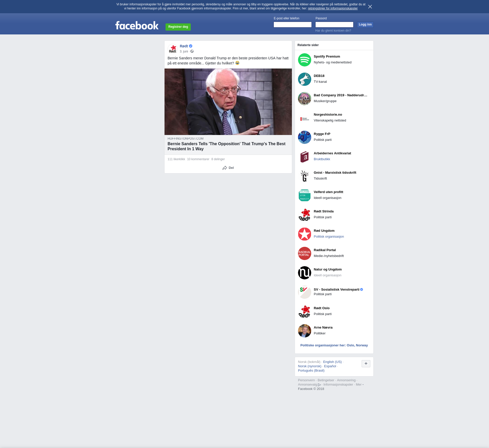Click the Del share button
This screenshot has width=489, height=448.
(x=228, y=168)
